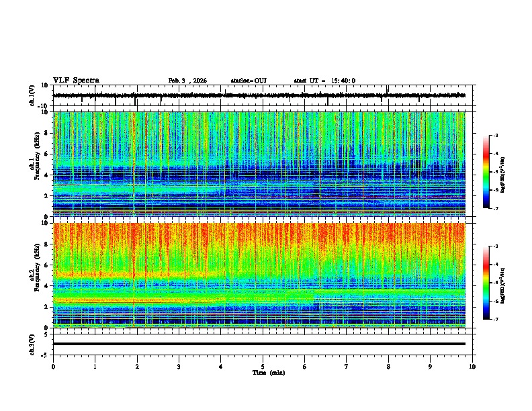Click the '-4' tick on ch.1 color bar
The height and width of the screenshot is (411, 532).
(x=495, y=154)
